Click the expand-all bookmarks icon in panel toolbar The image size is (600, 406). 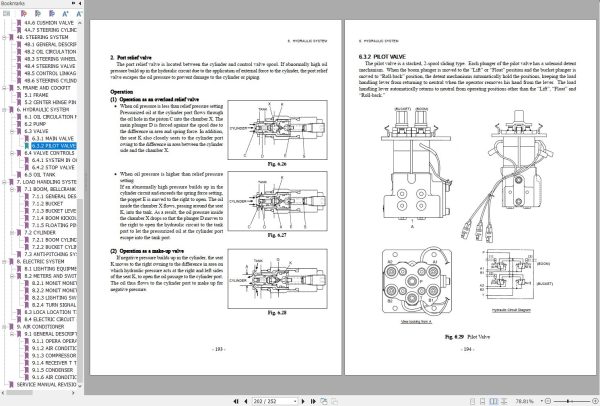tap(7, 14)
